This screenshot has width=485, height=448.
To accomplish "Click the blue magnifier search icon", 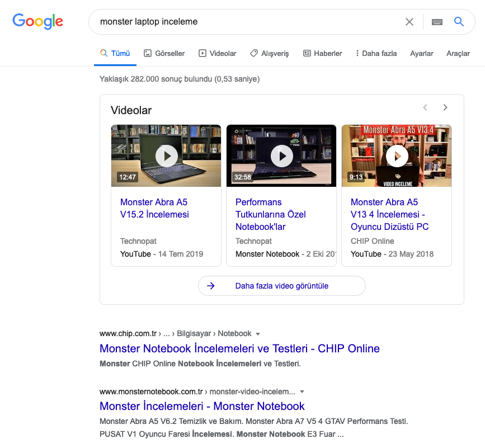I will (x=459, y=22).
